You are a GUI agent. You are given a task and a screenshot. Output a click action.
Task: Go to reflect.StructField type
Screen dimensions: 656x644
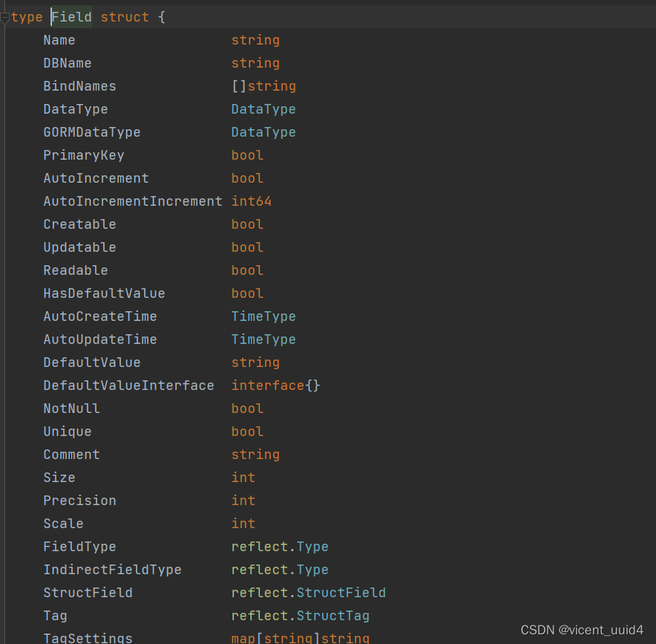pos(309,592)
